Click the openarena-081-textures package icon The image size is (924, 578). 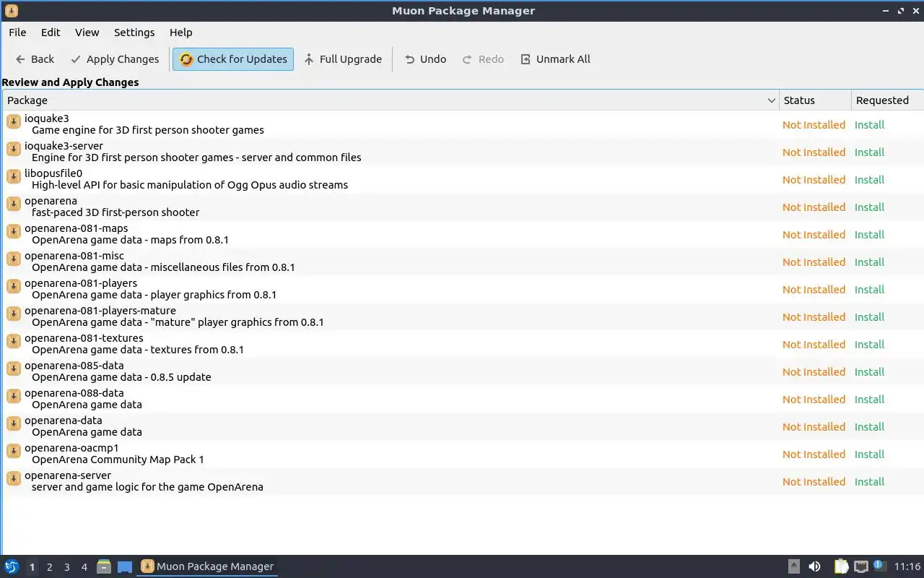(x=13, y=341)
